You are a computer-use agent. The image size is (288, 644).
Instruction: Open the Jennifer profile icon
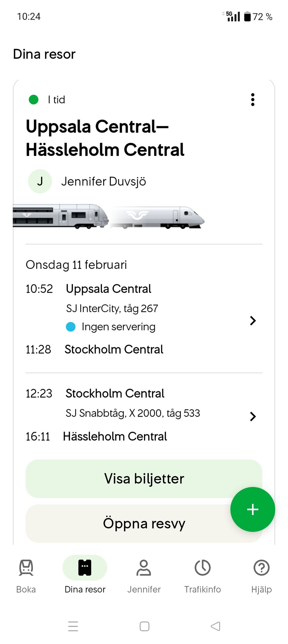click(144, 567)
